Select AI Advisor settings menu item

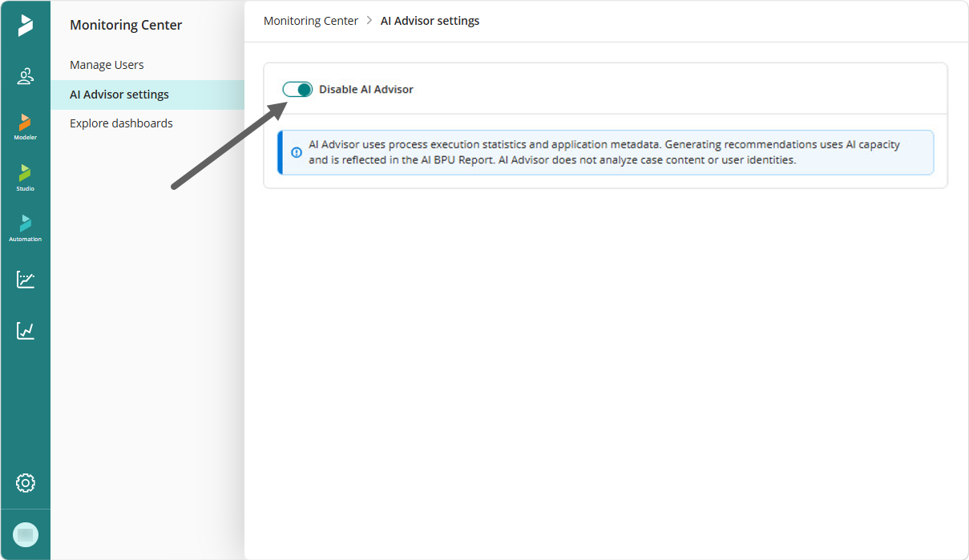(x=147, y=95)
